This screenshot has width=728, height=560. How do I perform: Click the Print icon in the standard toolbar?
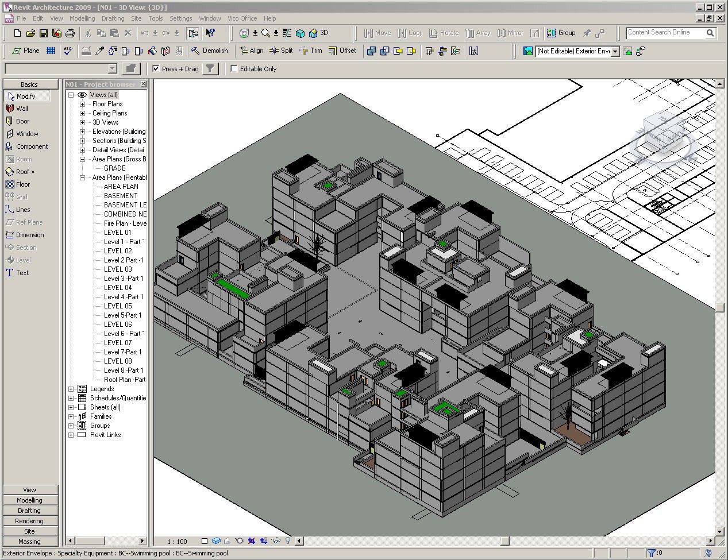(x=70, y=33)
